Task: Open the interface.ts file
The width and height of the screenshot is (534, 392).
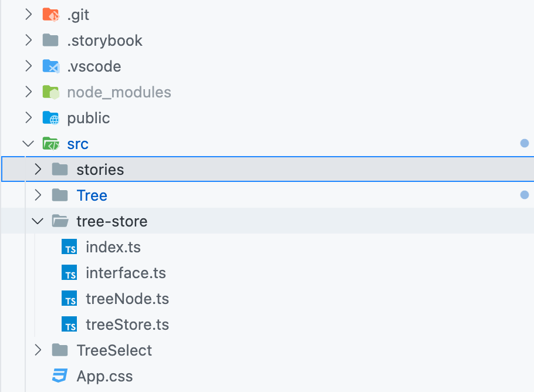Action: (126, 273)
